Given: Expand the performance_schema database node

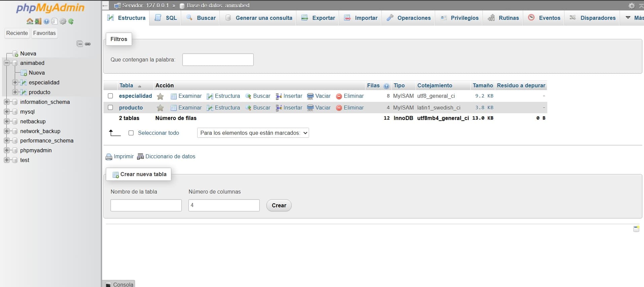Looking at the screenshot, I should 6,140.
